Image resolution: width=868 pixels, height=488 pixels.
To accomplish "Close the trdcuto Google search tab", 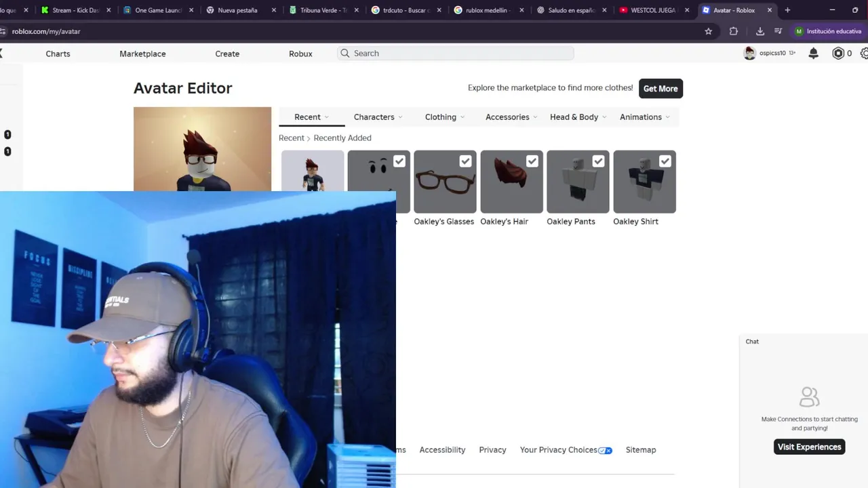I will click(439, 10).
